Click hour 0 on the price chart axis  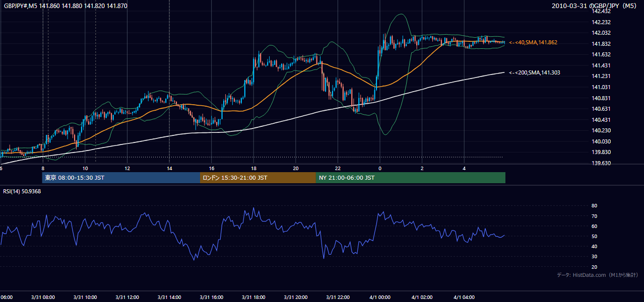[x=380, y=168]
